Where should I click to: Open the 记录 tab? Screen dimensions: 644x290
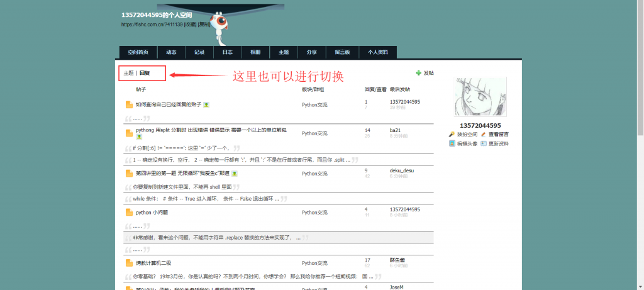point(199,52)
